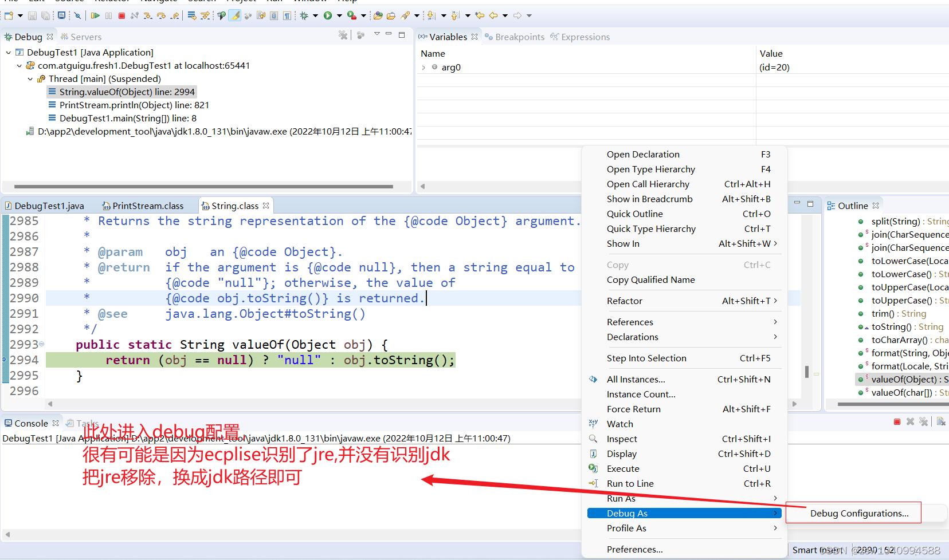Select the Step Return toolbar icon

175,15
